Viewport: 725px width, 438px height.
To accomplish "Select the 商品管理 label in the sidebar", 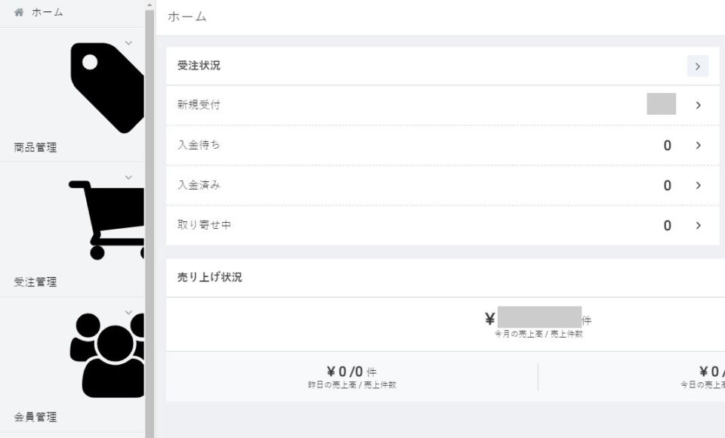I will [35, 148].
